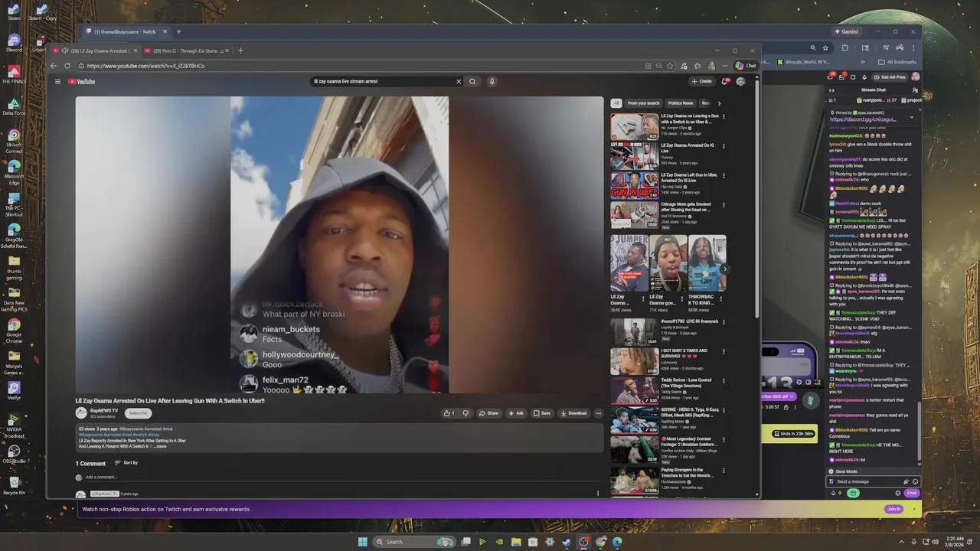
Task: Go to the YouTube home logo
Action: pyautogui.click(x=82, y=81)
